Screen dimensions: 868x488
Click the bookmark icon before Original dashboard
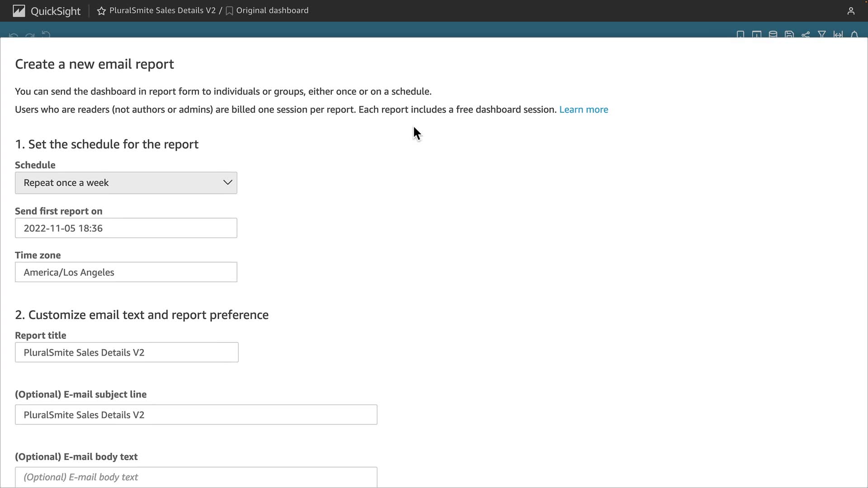click(x=229, y=11)
